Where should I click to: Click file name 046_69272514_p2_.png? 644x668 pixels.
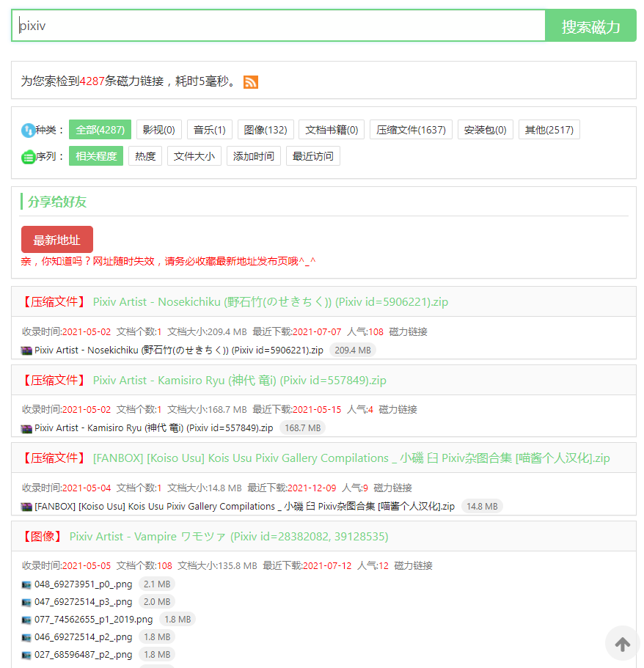[83, 637]
